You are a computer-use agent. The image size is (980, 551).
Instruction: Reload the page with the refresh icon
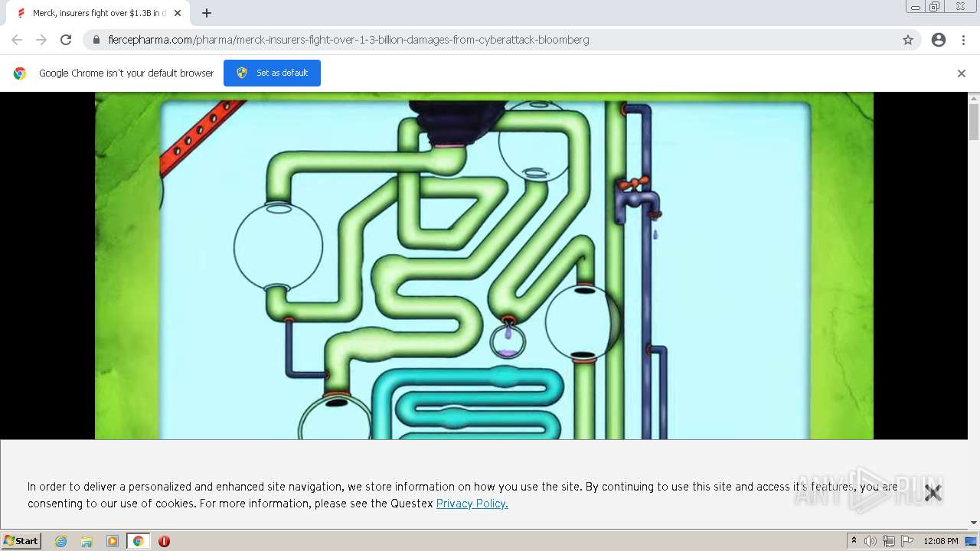66,40
